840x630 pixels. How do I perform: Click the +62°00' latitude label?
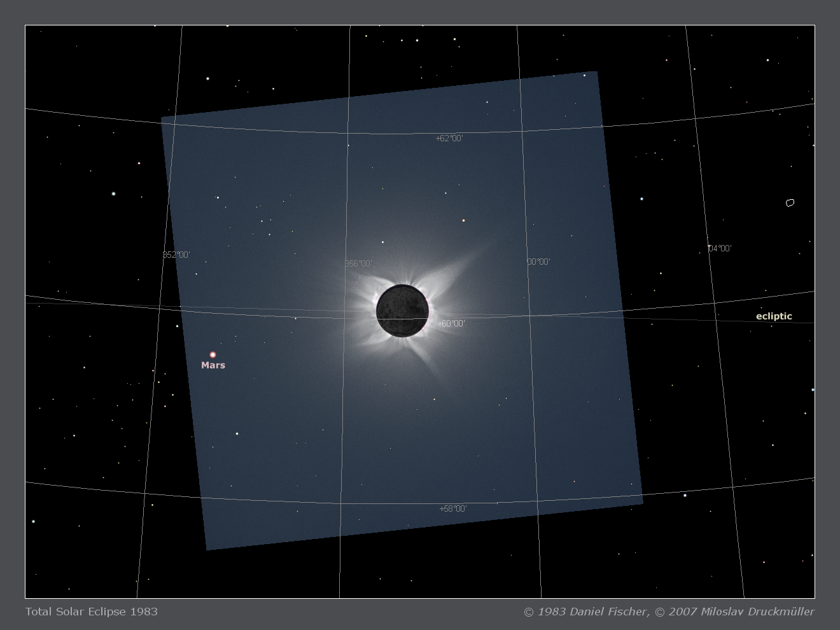click(449, 138)
